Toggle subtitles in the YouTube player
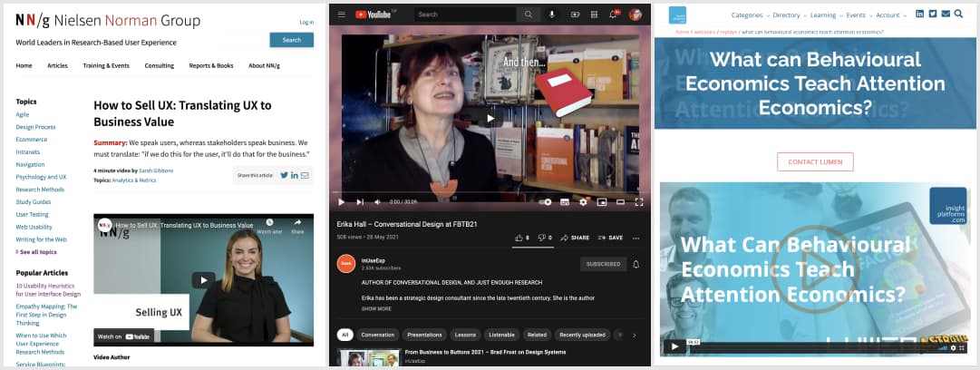This screenshot has height=370, width=980. pyautogui.click(x=564, y=201)
